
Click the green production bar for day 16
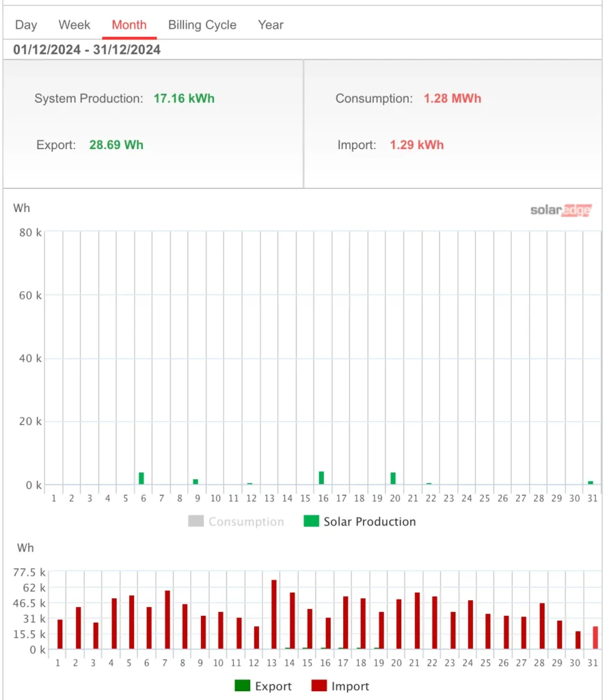[x=321, y=478]
